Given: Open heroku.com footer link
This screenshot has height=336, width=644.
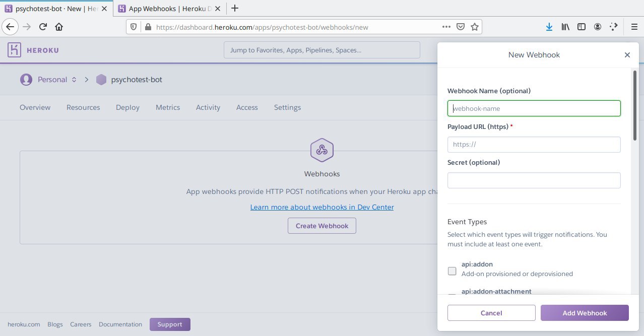Looking at the screenshot, I should pos(24,324).
